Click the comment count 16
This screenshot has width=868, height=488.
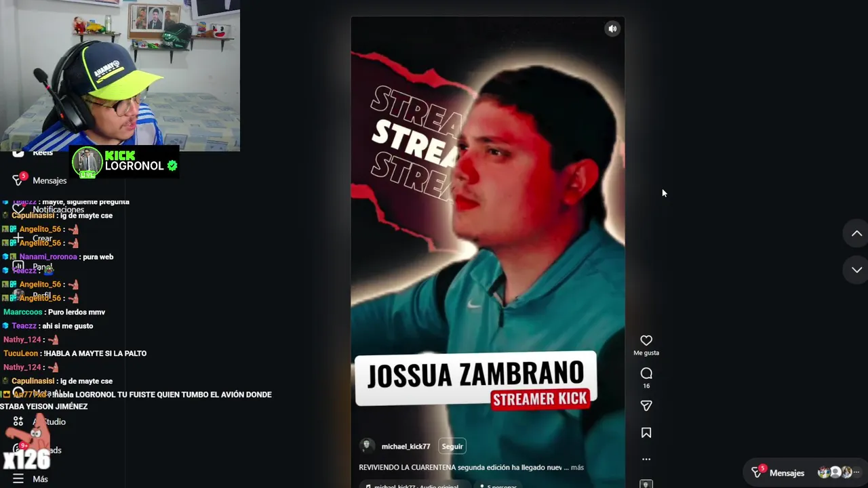pos(646,386)
